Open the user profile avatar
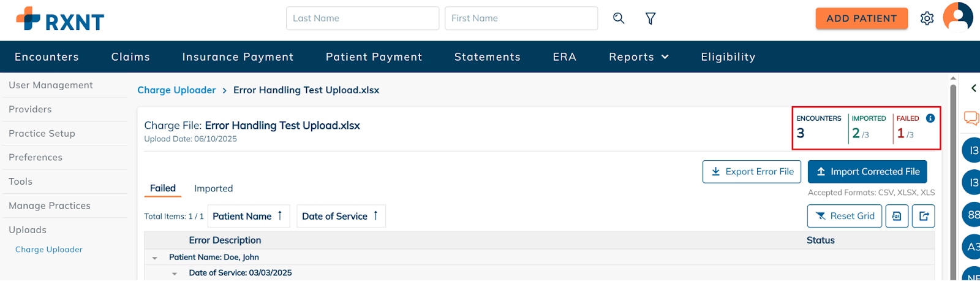This screenshot has height=281, width=980. click(958, 17)
